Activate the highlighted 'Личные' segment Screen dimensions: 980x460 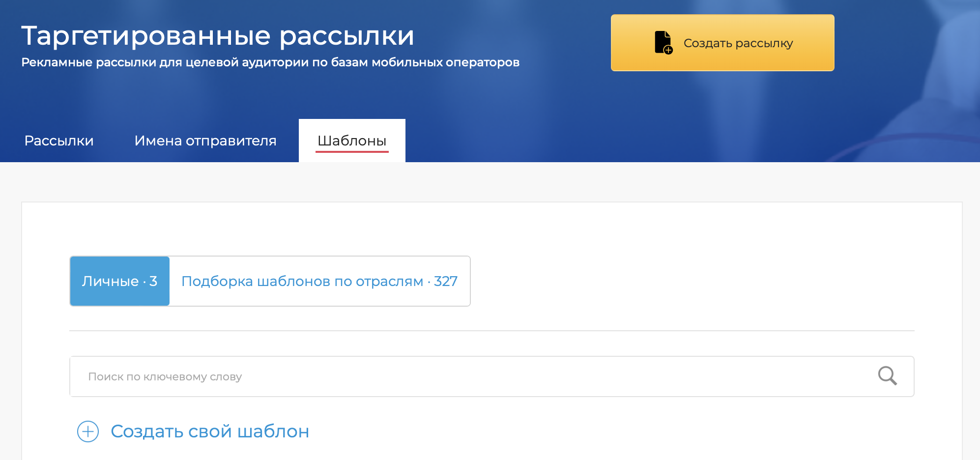[119, 281]
